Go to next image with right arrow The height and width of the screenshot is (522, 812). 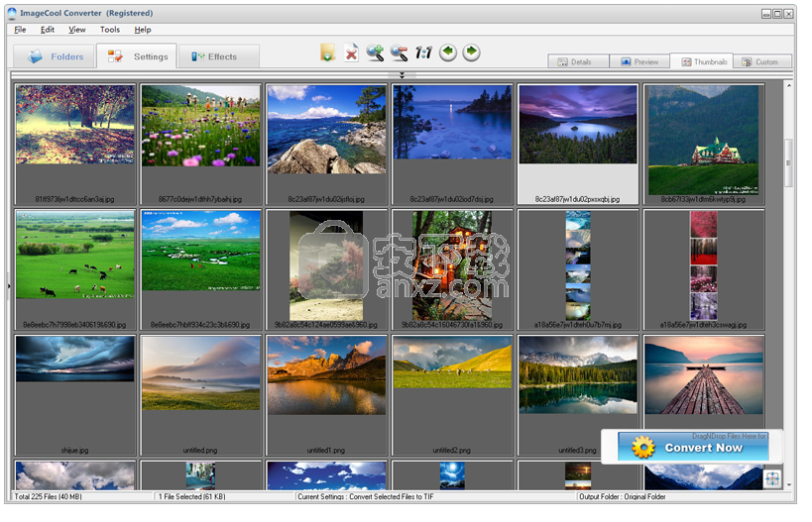point(471,52)
